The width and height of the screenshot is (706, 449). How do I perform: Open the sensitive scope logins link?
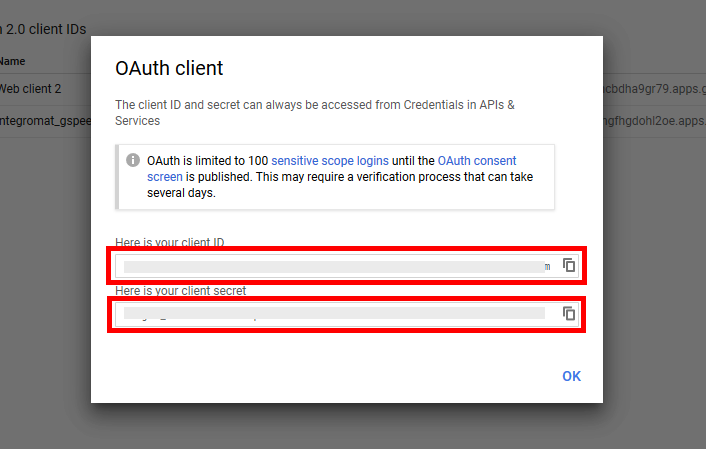pyautogui.click(x=330, y=161)
